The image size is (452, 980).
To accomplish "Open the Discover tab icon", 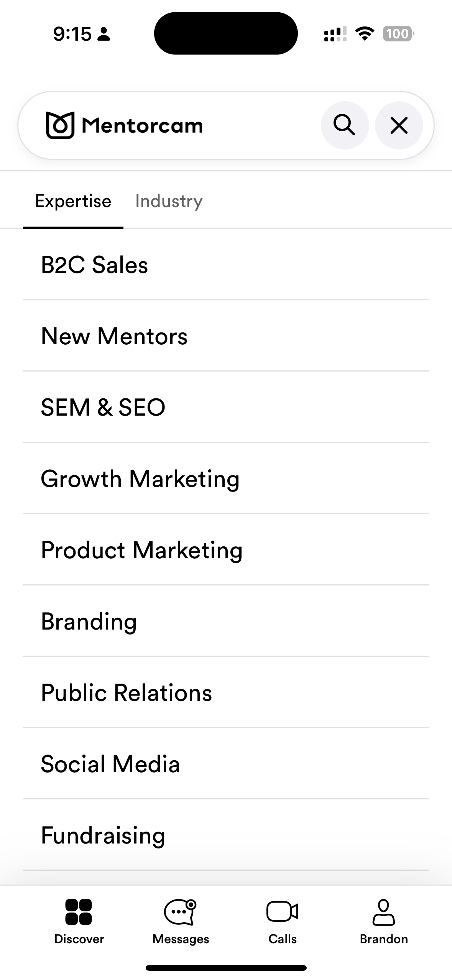I will coord(79,912).
